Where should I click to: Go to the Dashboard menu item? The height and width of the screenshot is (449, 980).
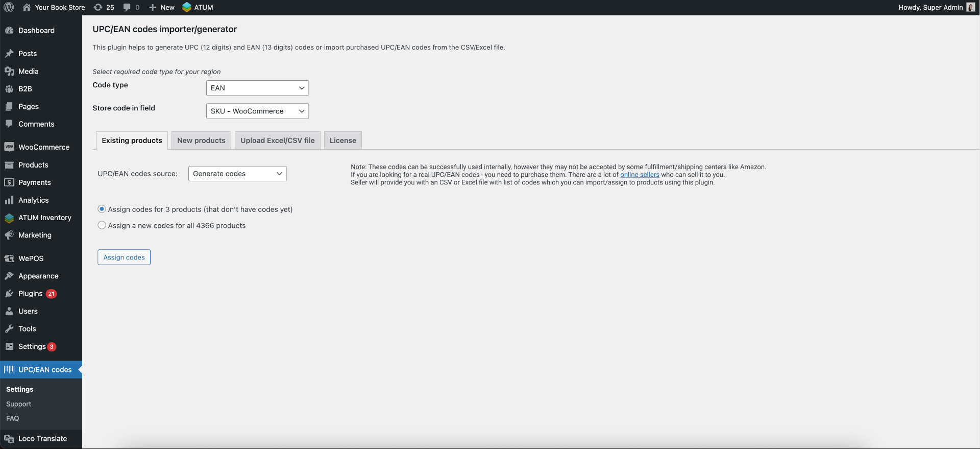pyautogui.click(x=41, y=31)
